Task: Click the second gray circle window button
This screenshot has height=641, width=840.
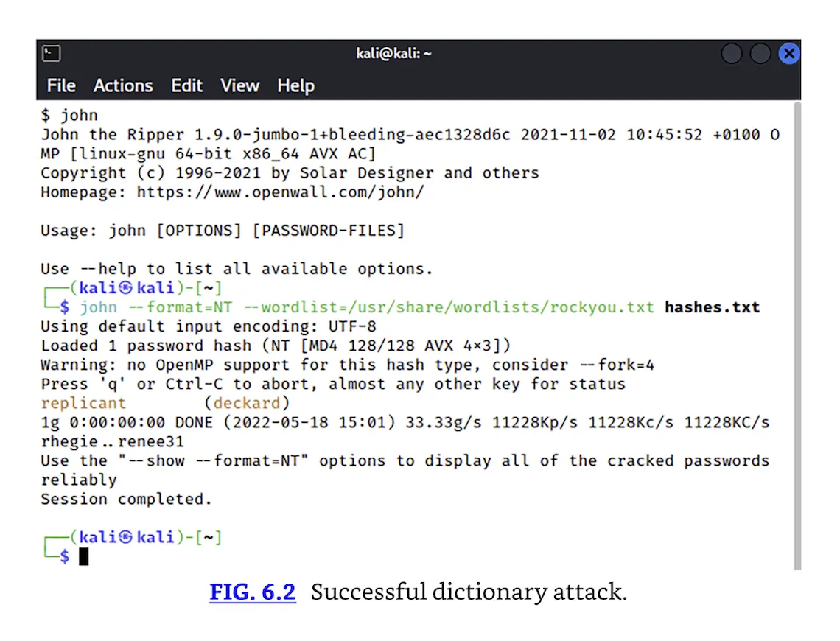Action: point(760,54)
